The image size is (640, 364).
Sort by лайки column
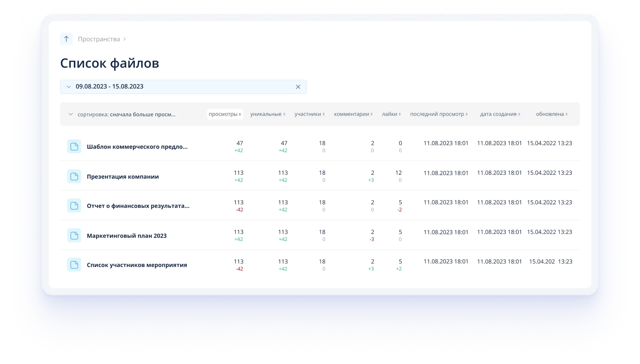point(391,114)
